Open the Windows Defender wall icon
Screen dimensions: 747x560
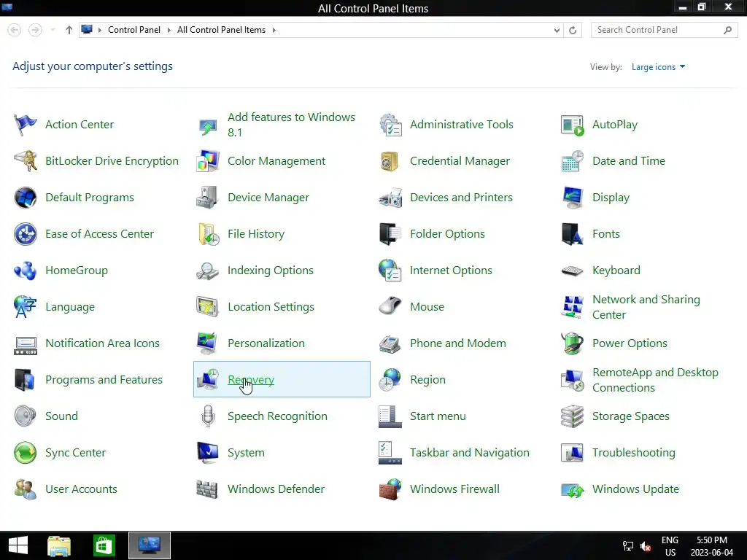(x=208, y=489)
